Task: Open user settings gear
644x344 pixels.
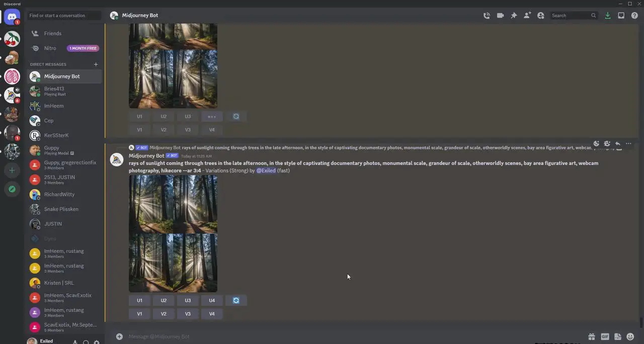Action: click(97, 342)
